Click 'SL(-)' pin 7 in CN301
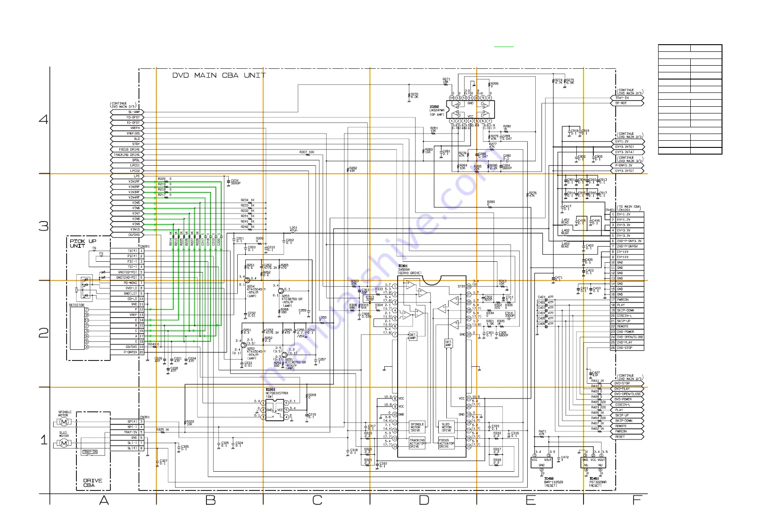Viewport: 760px width, 532px height. (127, 443)
